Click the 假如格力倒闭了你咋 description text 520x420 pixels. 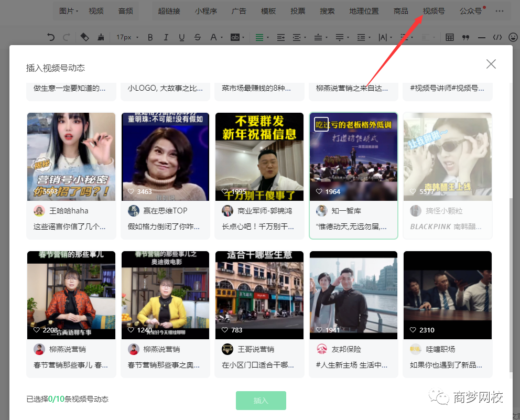tap(164, 227)
